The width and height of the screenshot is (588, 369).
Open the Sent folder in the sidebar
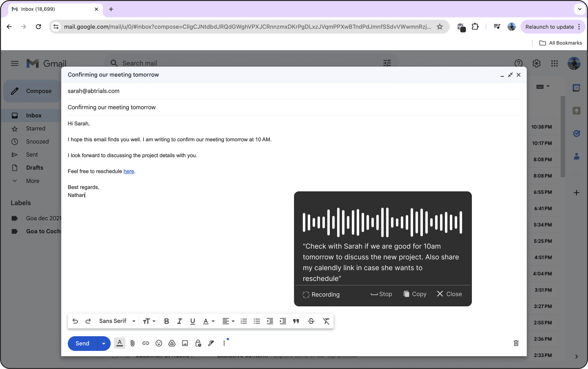pyautogui.click(x=32, y=154)
